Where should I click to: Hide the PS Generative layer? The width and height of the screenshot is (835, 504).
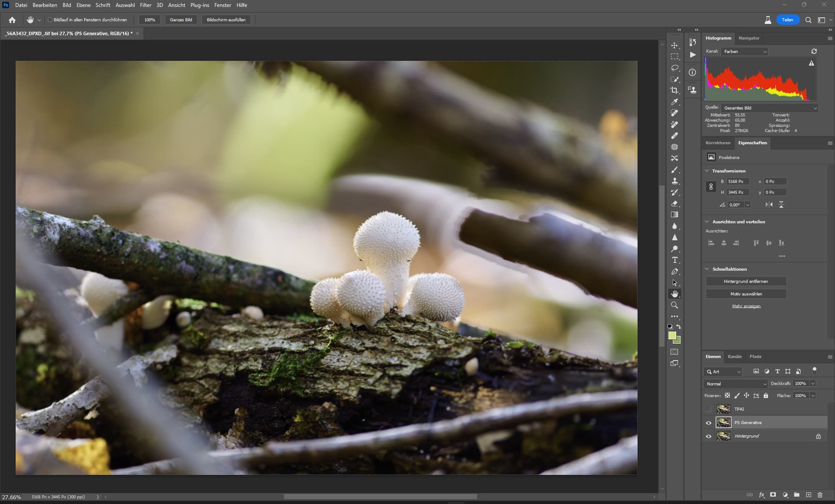[x=708, y=423]
